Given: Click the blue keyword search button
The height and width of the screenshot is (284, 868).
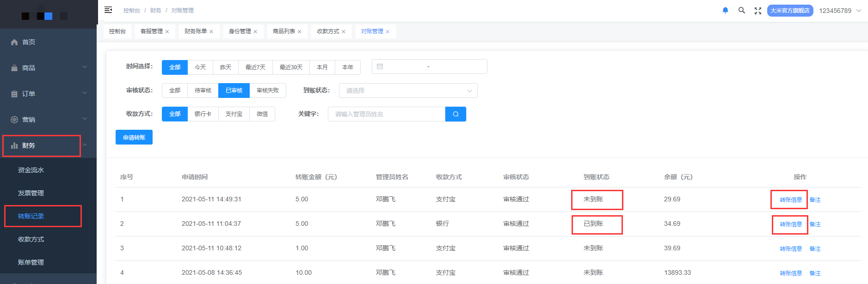Looking at the screenshot, I should tap(456, 114).
